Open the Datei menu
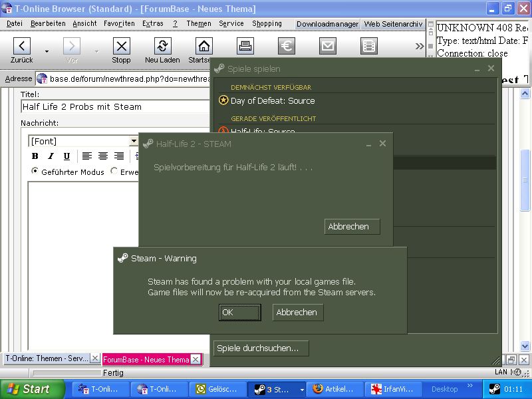The image size is (532, 399). coord(15,23)
